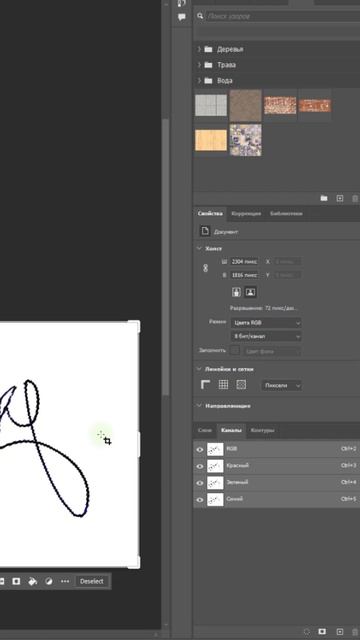Click canvas height field 1816 пикс

(244, 275)
